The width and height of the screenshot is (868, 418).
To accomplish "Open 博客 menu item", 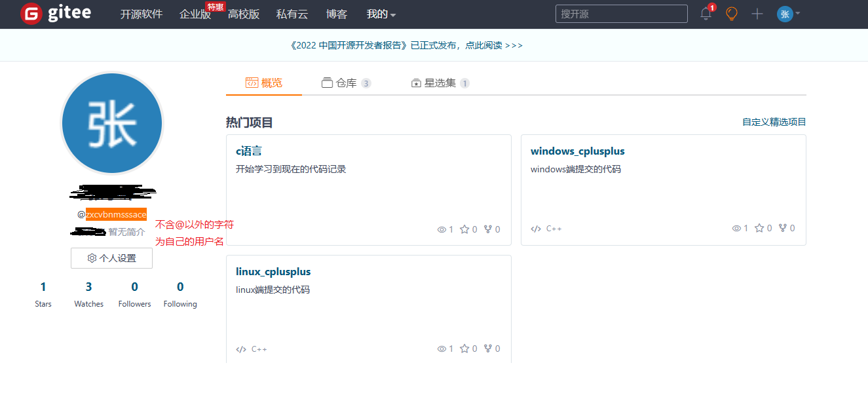I will 337,14.
